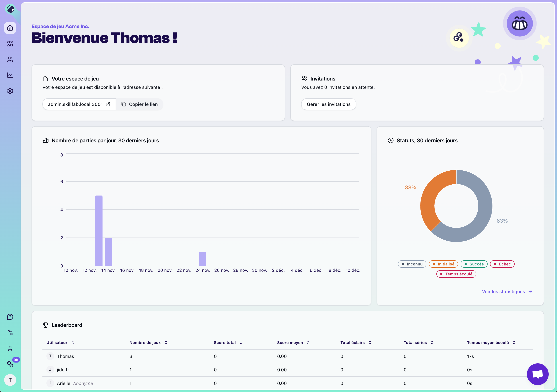Open the settings gear icon in sidebar

coord(10,91)
